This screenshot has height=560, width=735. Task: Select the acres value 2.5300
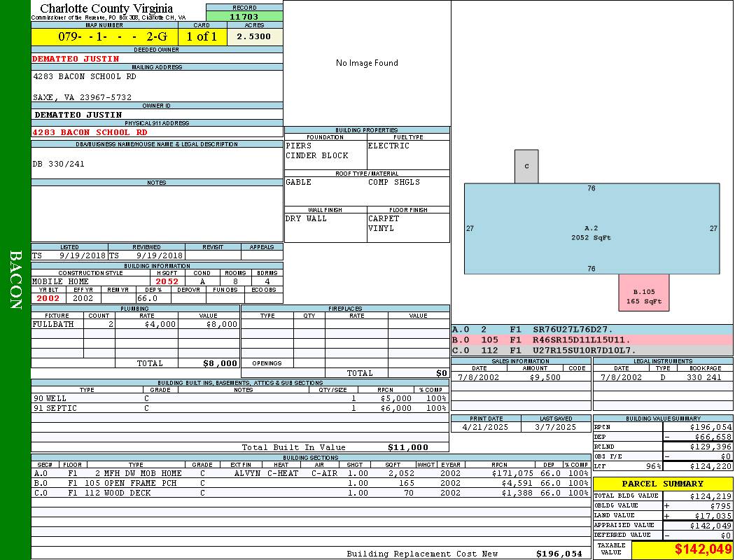click(x=253, y=36)
